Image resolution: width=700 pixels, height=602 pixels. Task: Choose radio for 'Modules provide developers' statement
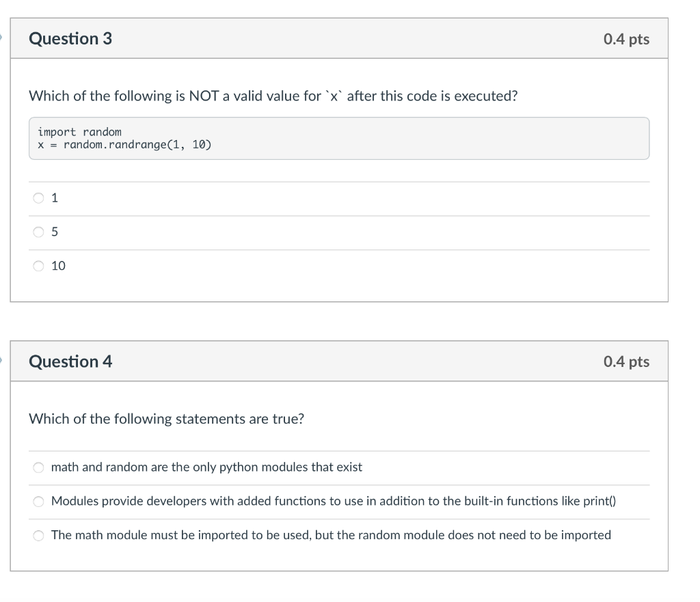tap(39, 502)
